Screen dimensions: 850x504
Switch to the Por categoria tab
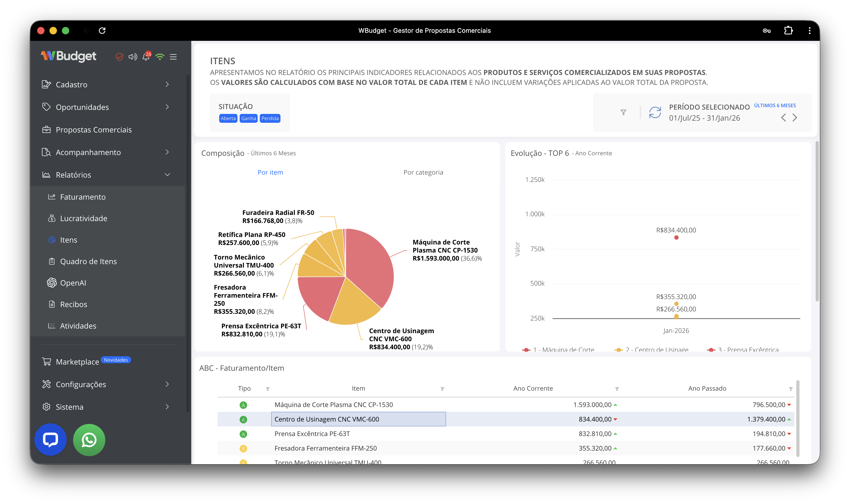click(423, 172)
